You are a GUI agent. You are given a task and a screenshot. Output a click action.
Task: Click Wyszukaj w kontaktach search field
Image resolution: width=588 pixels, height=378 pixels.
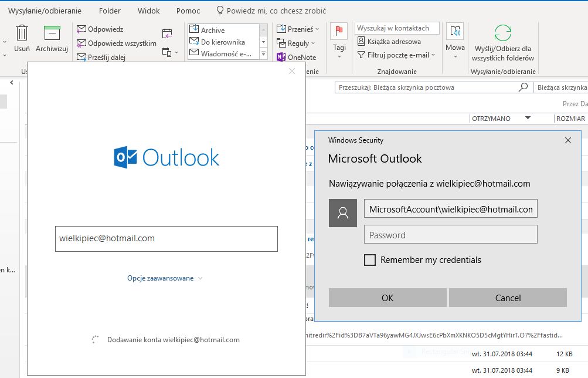[397, 28]
